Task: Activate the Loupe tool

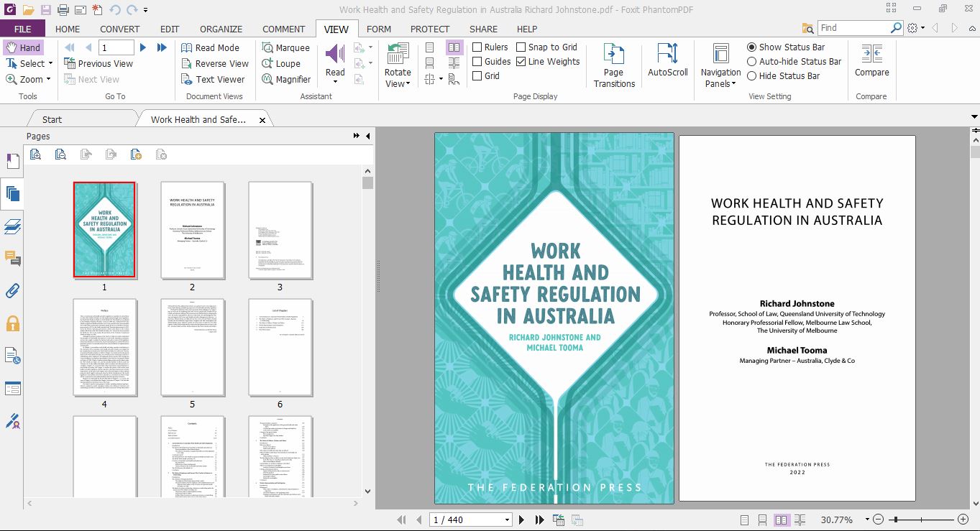Action: pyautogui.click(x=280, y=63)
